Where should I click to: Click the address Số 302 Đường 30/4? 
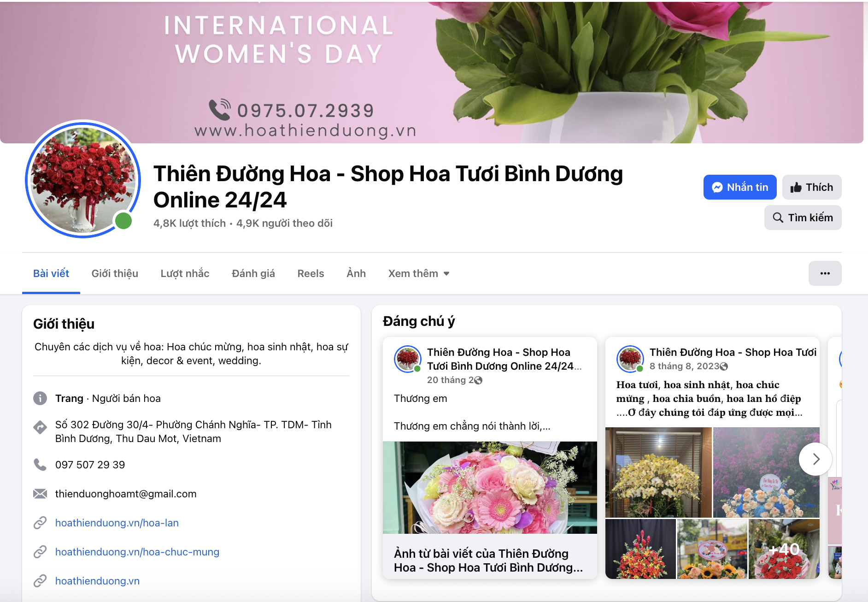pos(194,431)
